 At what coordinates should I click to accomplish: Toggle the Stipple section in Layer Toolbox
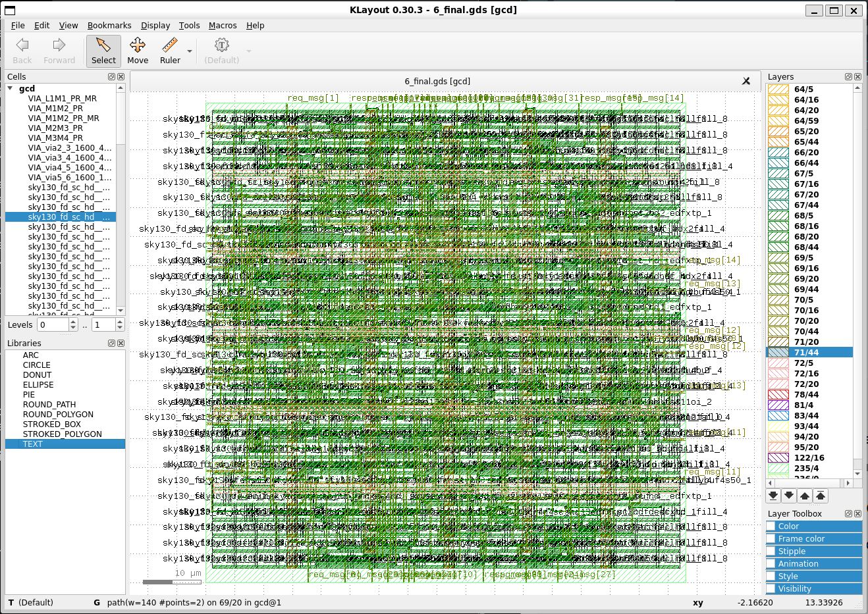tap(771, 551)
